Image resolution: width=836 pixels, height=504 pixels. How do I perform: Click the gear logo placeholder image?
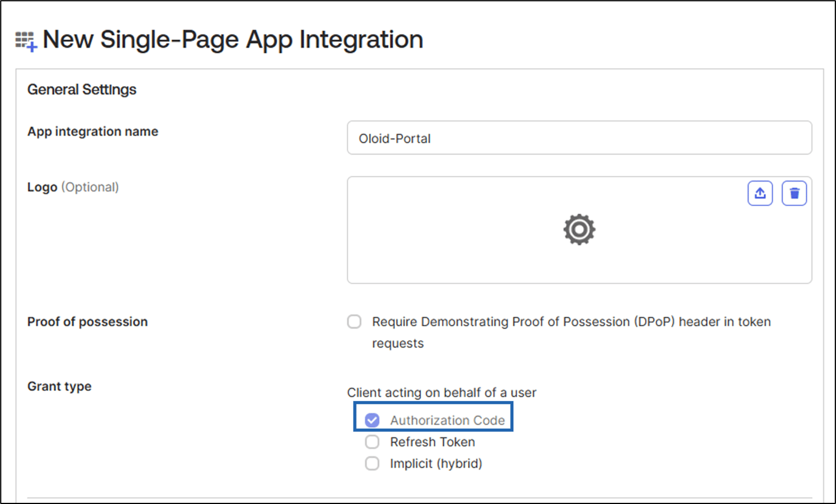[580, 230]
